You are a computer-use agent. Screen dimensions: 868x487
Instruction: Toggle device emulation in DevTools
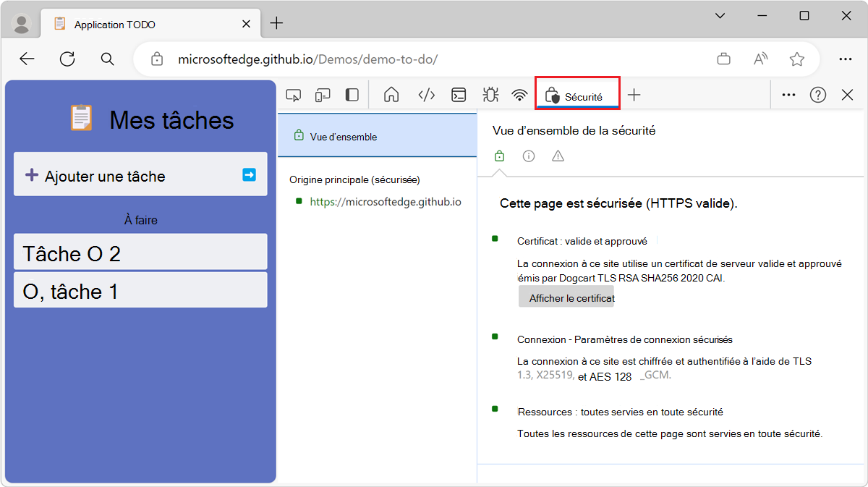tap(323, 95)
